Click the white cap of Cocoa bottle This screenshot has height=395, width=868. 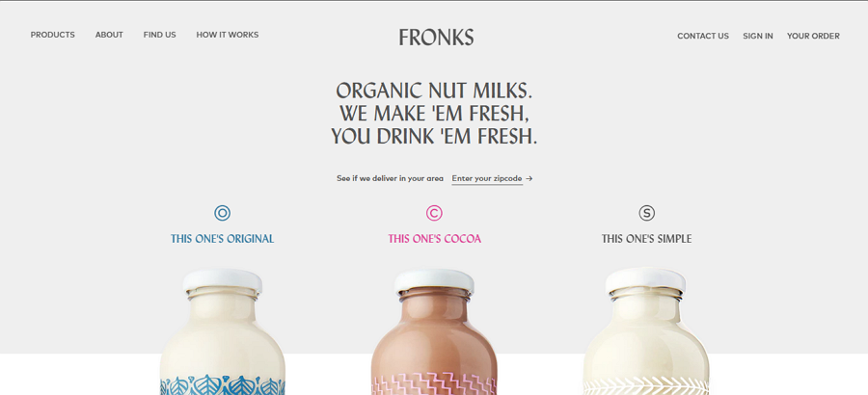[434, 281]
